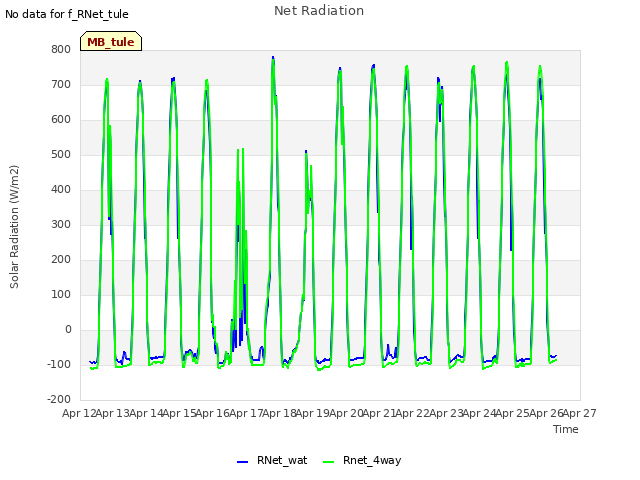
Task: Click the 500 y-axis tick label
Action: tap(61, 155)
